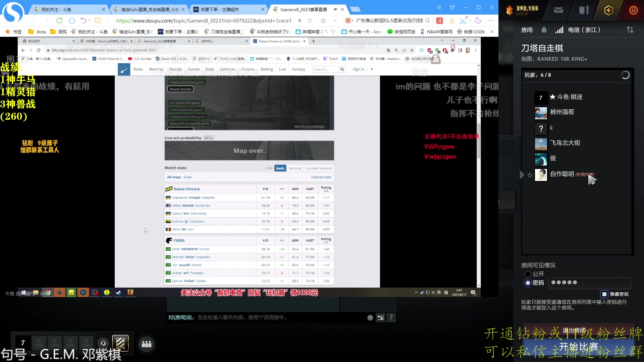
Task: Click 退出房间 leave room button
Action: tap(574, 330)
